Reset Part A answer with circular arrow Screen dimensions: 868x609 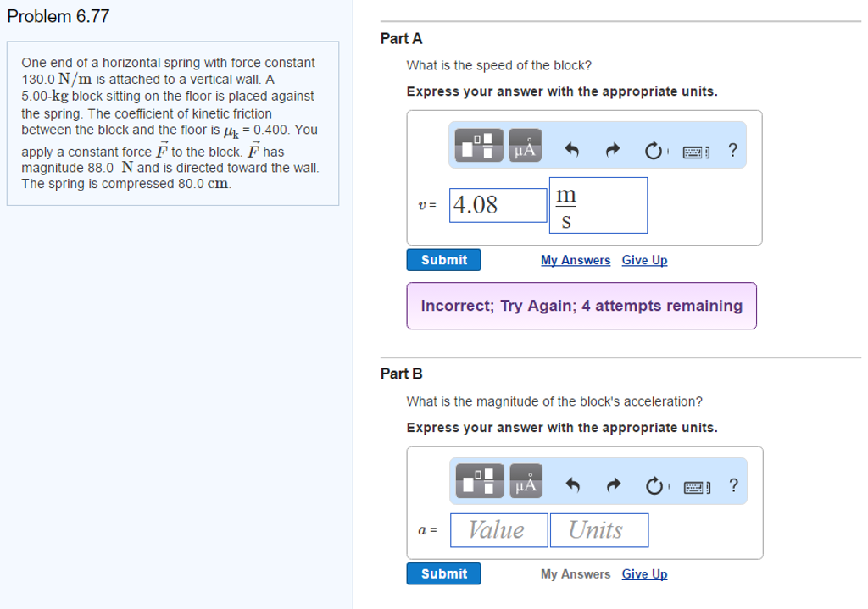pos(654,151)
